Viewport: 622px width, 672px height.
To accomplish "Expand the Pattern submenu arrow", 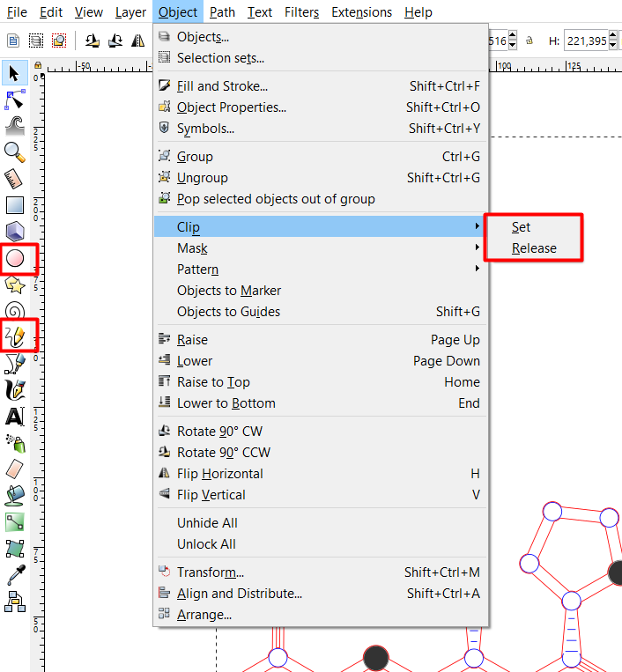I will tap(478, 269).
